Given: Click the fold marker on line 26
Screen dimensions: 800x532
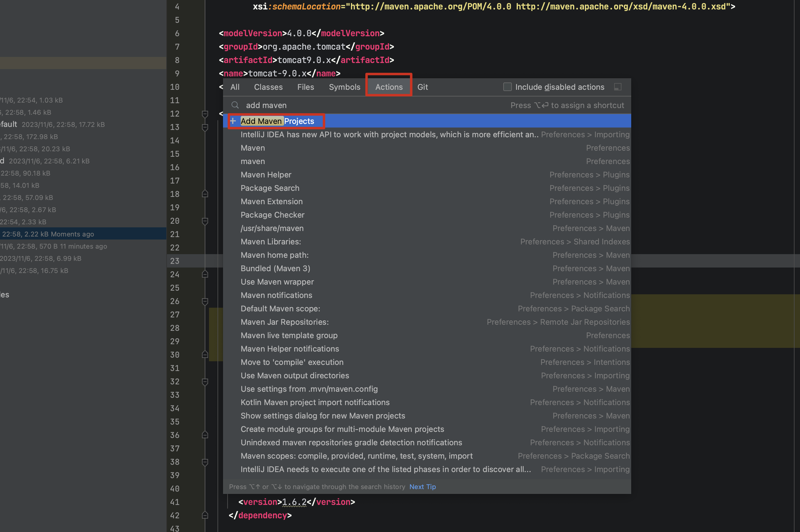Looking at the screenshot, I should (x=205, y=301).
